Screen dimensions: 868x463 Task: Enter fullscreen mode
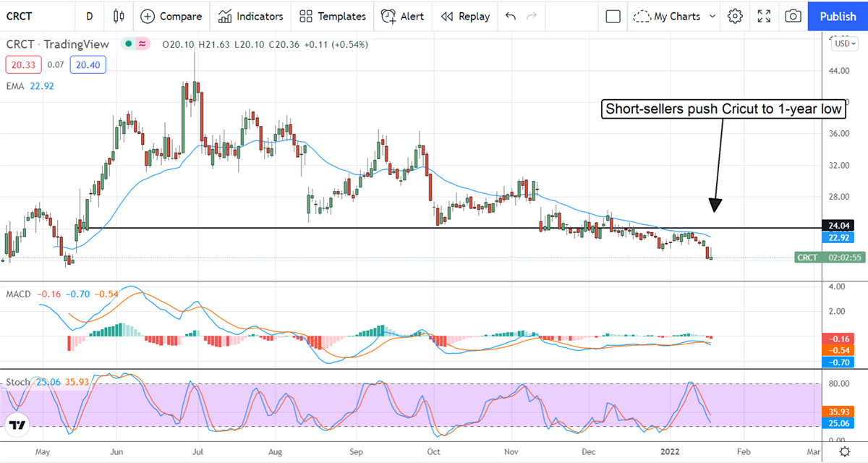[x=764, y=16]
